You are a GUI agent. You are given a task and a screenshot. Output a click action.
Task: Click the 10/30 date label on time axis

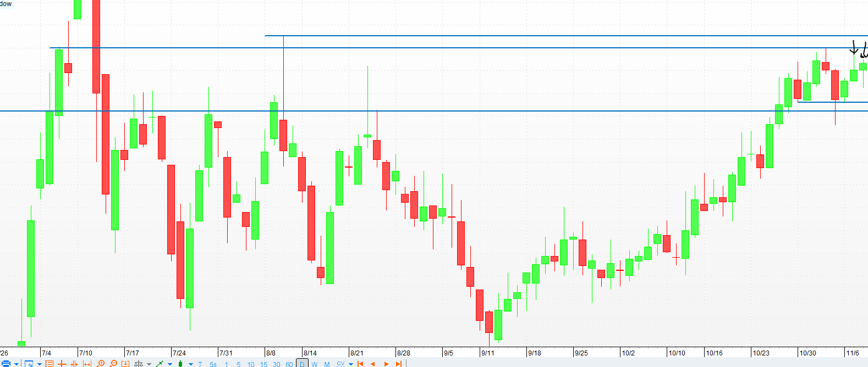[807, 353]
